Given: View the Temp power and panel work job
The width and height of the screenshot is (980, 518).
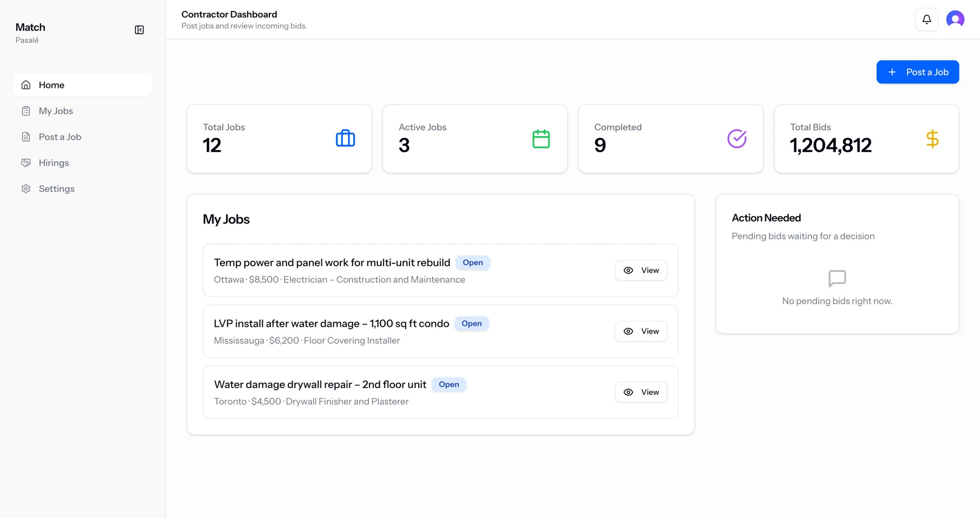Looking at the screenshot, I should pos(641,271).
